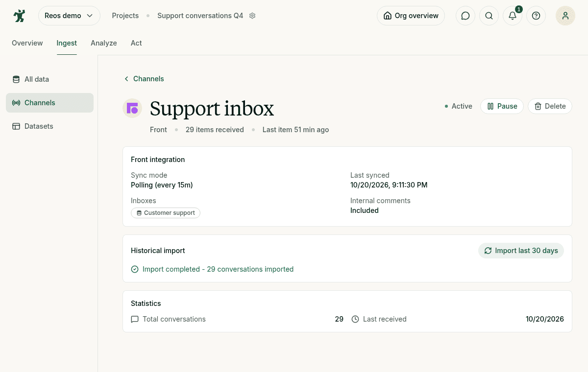Open Support conversations Q4 project link
This screenshot has width=588, height=372.
click(x=200, y=16)
